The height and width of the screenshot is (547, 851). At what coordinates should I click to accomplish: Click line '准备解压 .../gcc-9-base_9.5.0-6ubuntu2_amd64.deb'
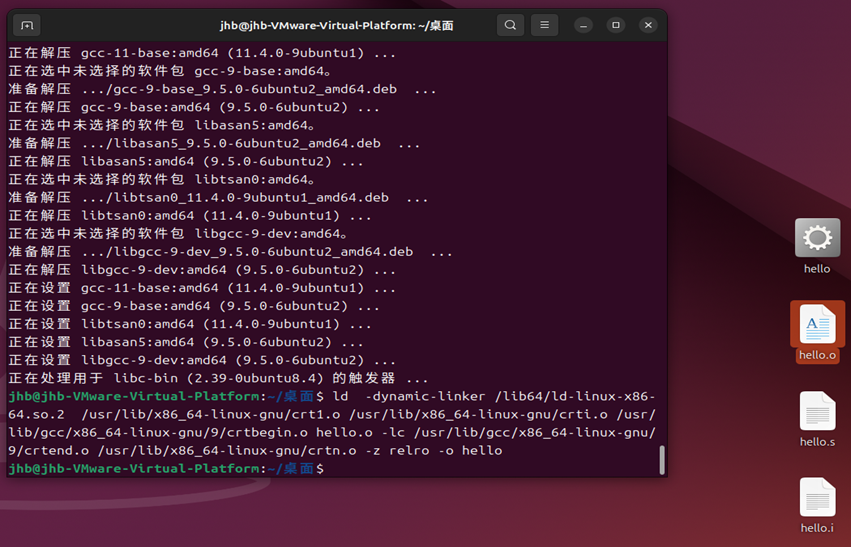pyautogui.click(x=222, y=89)
